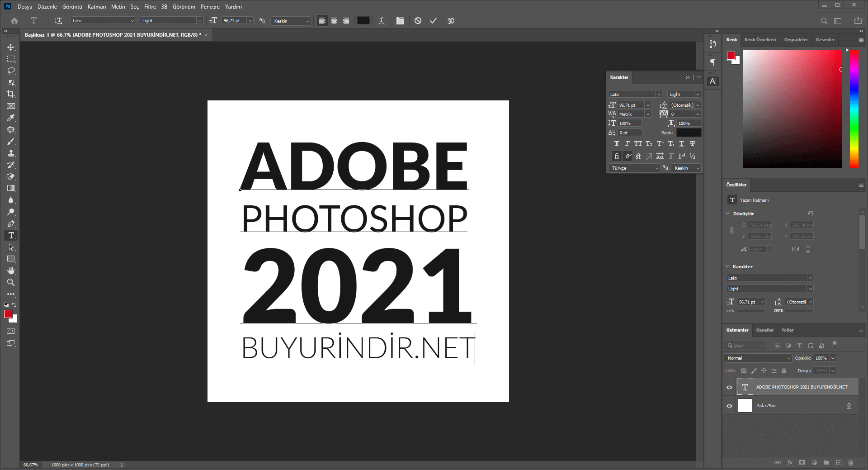Select the Rectangle shape tool

point(11,259)
